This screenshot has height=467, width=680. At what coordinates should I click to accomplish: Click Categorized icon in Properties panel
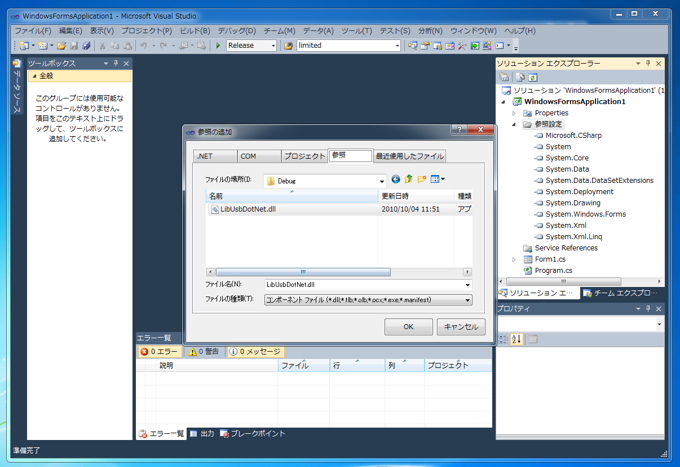coord(503,339)
